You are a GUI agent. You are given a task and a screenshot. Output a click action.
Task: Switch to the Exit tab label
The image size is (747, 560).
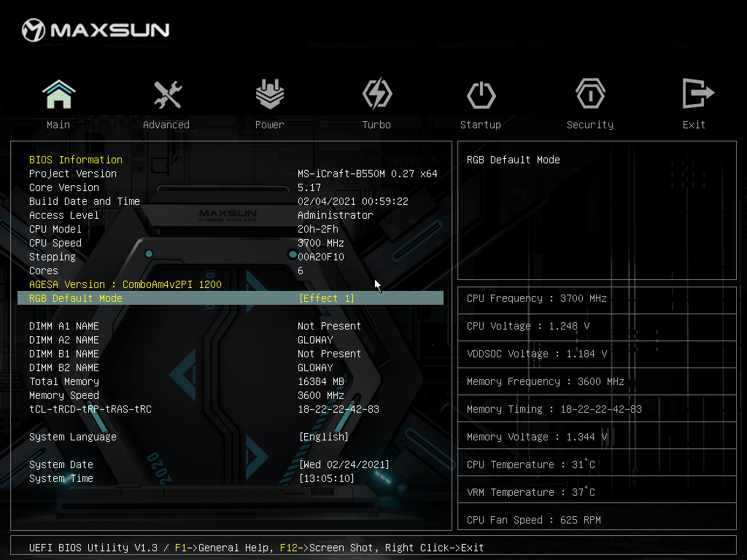point(694,125)
